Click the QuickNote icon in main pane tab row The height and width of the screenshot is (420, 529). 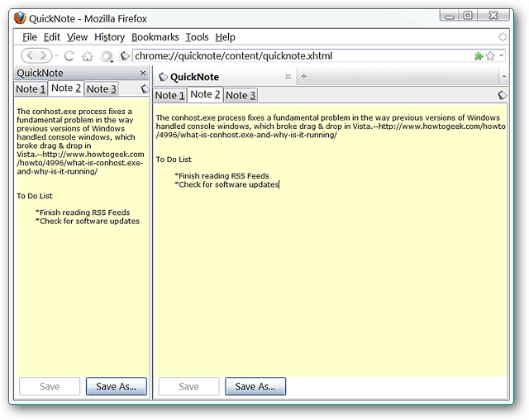(x=503, y=95)
